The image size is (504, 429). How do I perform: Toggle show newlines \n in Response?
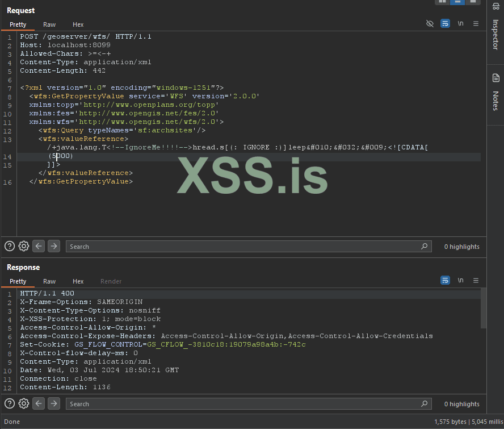pos(461,280)
